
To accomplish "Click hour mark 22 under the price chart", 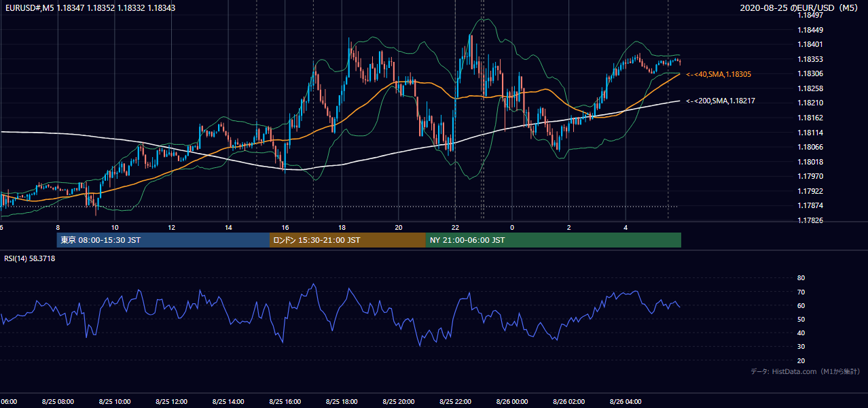I will 455,227.
